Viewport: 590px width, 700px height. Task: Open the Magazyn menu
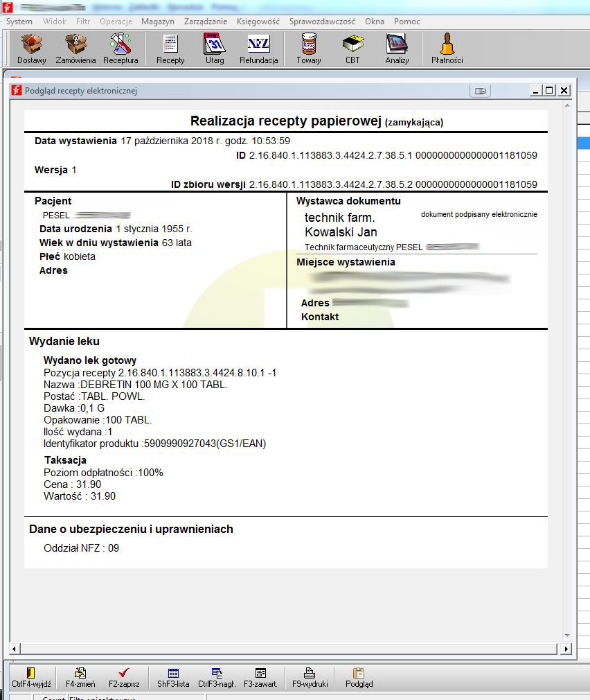pos(158,21)
